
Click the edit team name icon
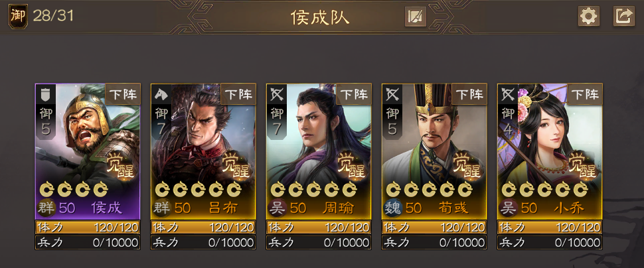click(415, 17)
